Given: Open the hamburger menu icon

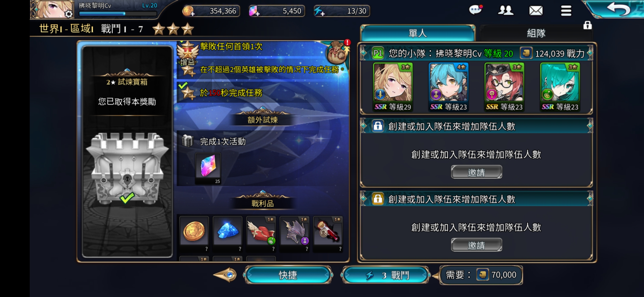Looking at the screenshot, I should click(x=566, y=11).
